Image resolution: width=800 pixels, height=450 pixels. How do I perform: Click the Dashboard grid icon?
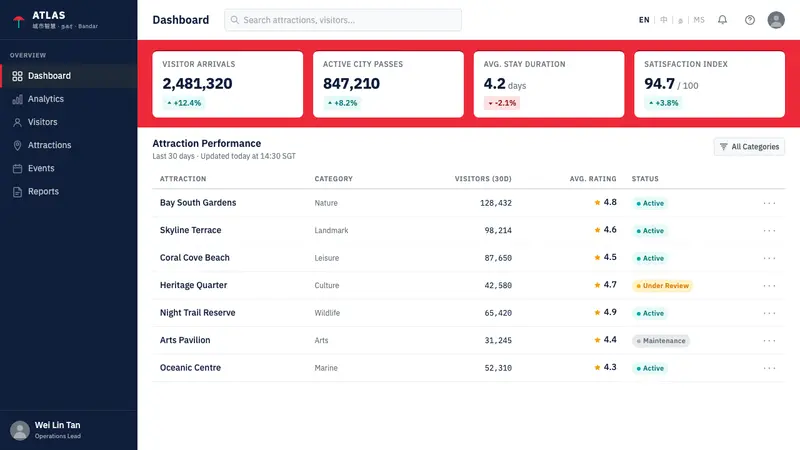pos(17,76)
